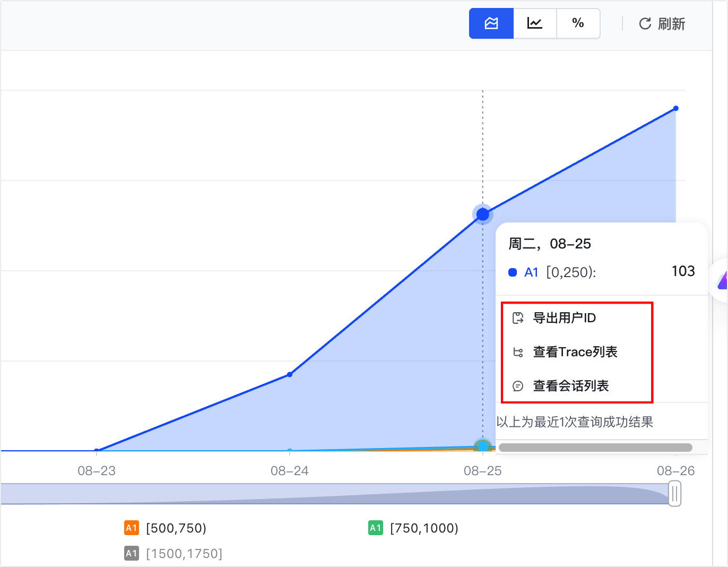This screenshot has width=728, height=567.
Task: Click the 08-26 data point at the line's end
Action: coord(675,108)
